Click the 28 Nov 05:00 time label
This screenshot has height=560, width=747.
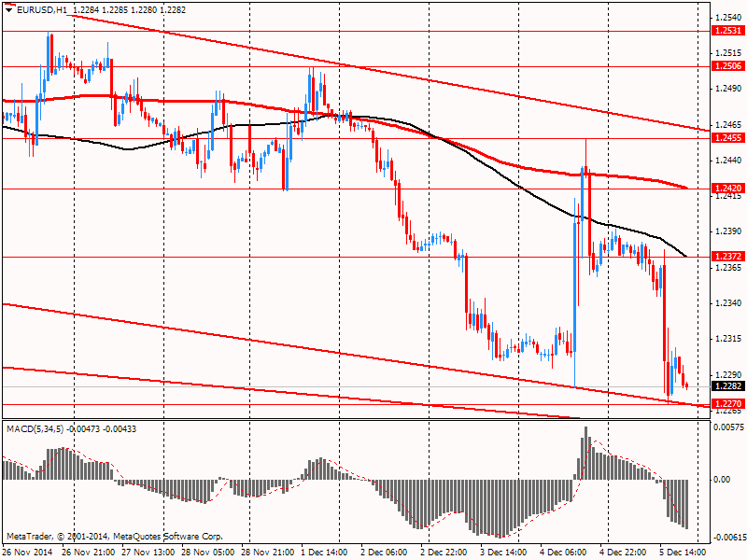[x=208, y=552]
